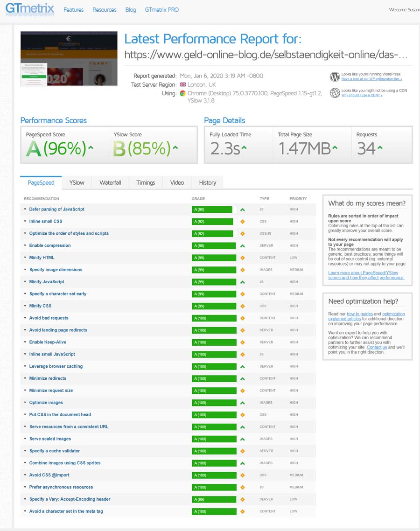Expand the Defer parsing of JavaScript recommendation
Image resolution: width=420 pixels, height=531 pixels.
(x=56, y=210)
